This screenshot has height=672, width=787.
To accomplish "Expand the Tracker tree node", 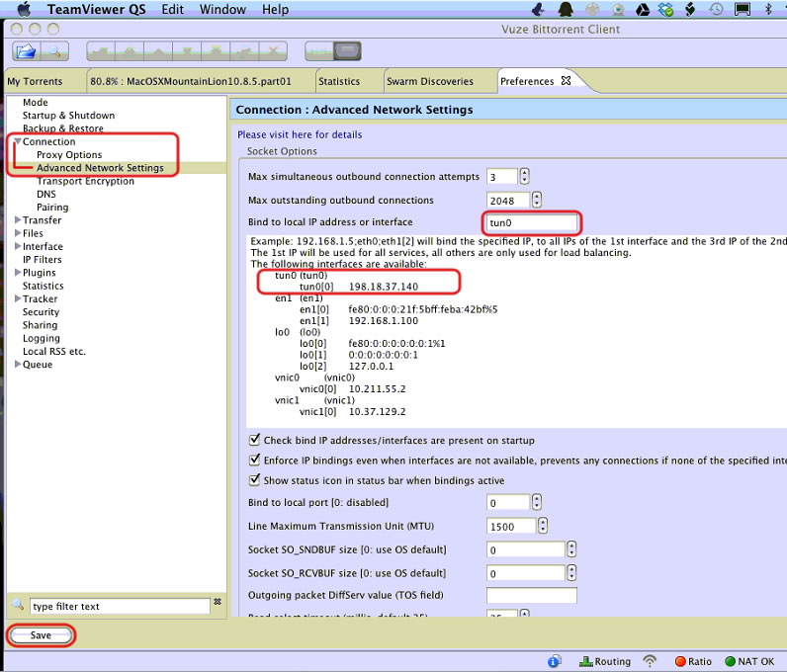I will [18, 298].
